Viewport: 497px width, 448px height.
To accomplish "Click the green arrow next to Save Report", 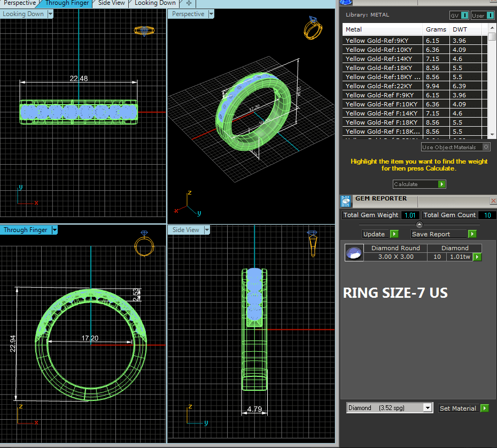I will pyautogui.click(x=472, y=234).
